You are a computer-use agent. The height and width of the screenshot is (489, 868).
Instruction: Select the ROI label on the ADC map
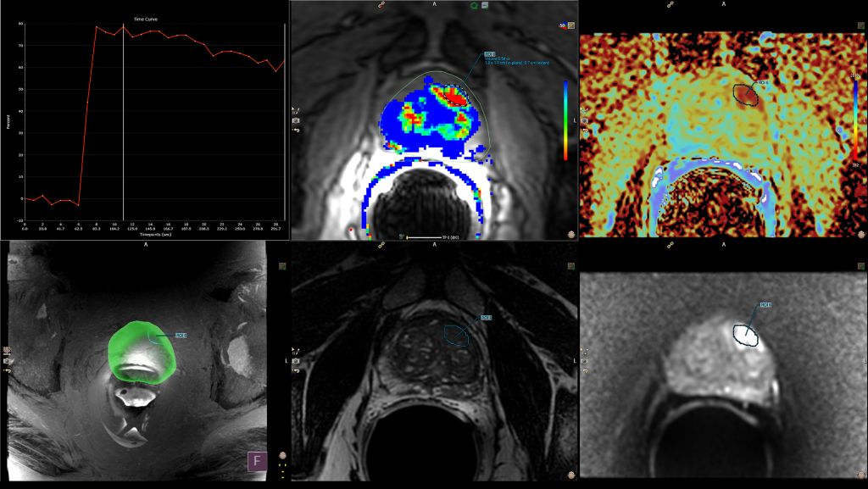pyautogui.click(x=764, y=82)
